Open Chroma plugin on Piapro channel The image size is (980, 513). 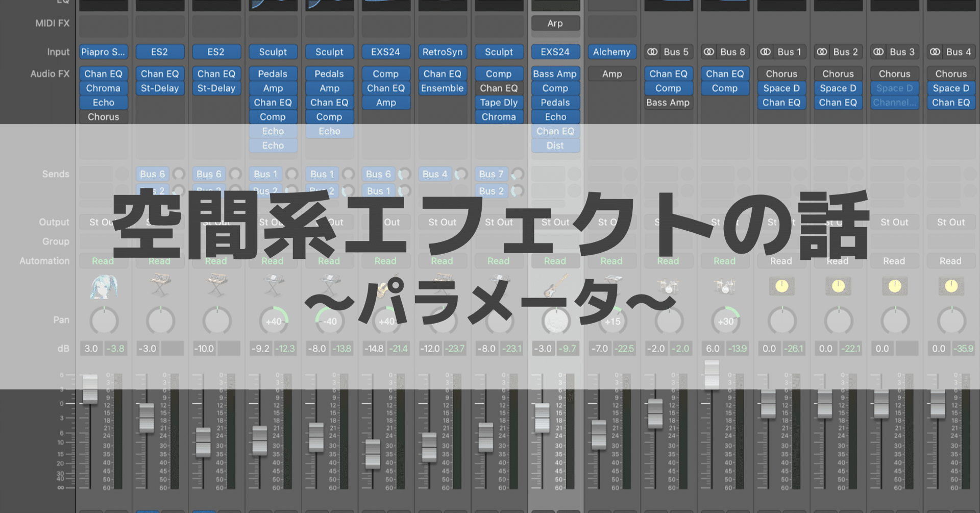pos(103,88)
